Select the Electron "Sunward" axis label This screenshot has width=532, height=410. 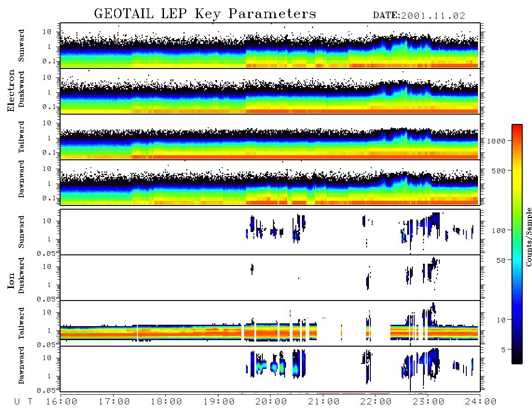pos(21,46)
